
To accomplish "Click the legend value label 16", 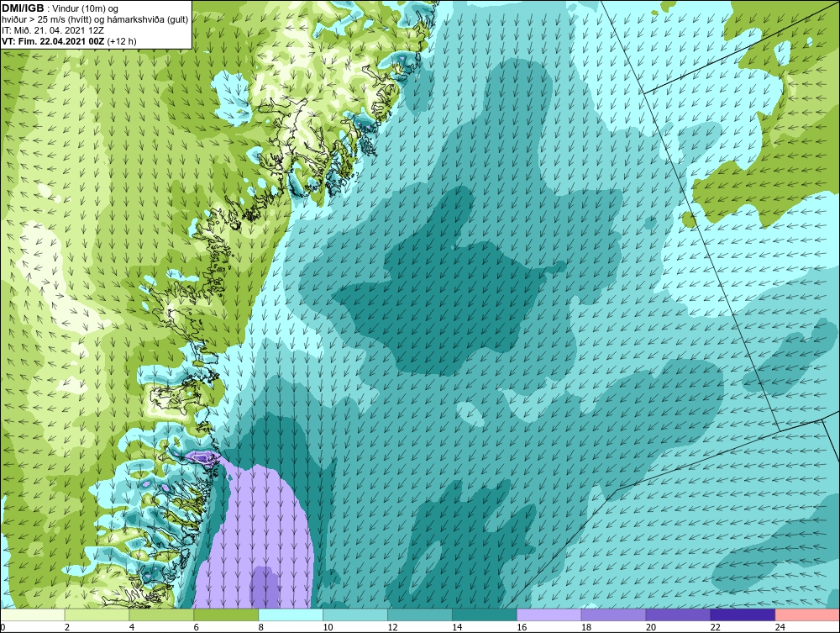I will click(x=522, y=627).
